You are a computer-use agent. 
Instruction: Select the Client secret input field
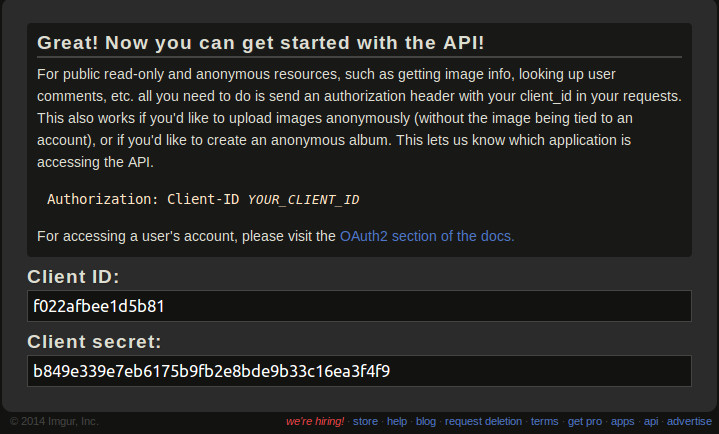tap(359, 371)
